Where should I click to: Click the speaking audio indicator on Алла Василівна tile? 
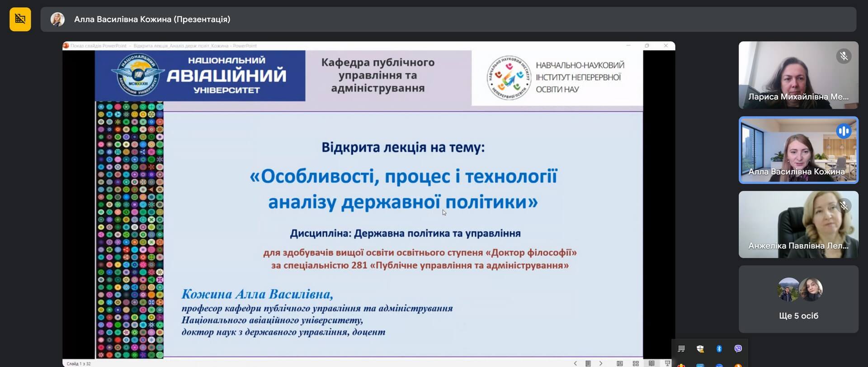[844, 131]
